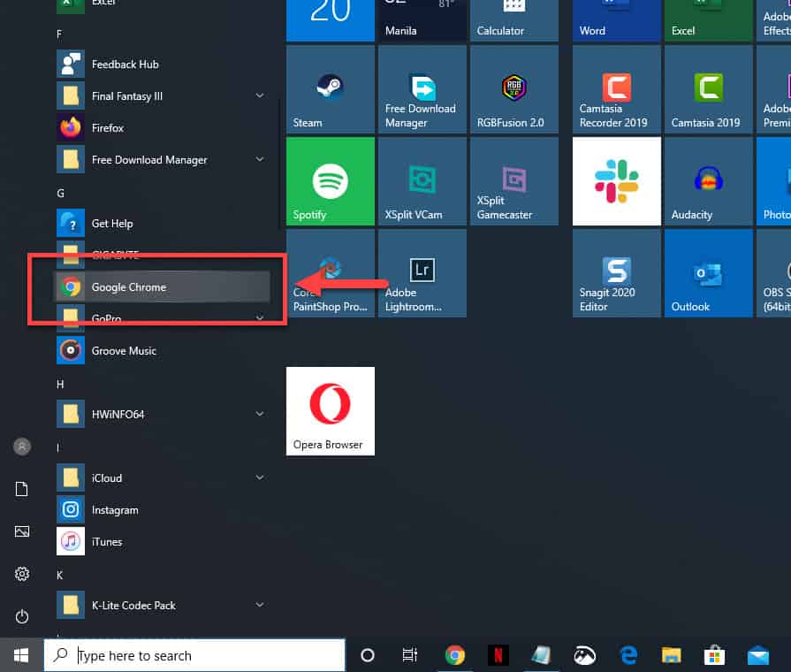791x672 pixels.
Task: Jump to letter F section header
Action: (x=59, y=34)
